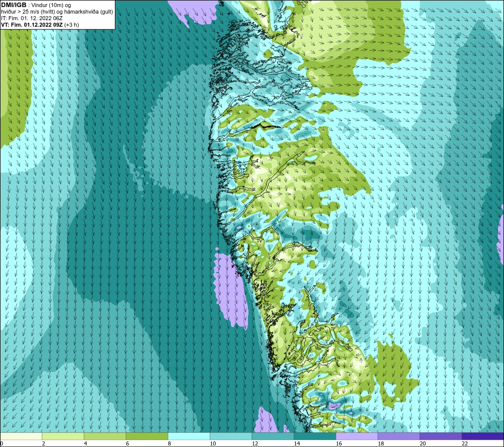504x447 pixels.
Task: Click the 0–2 m/s pale yellow legend swatch
Action: point(21,436)
